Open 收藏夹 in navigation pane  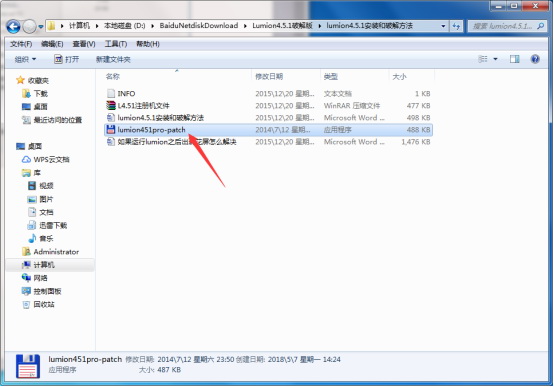tap(38, 81)
